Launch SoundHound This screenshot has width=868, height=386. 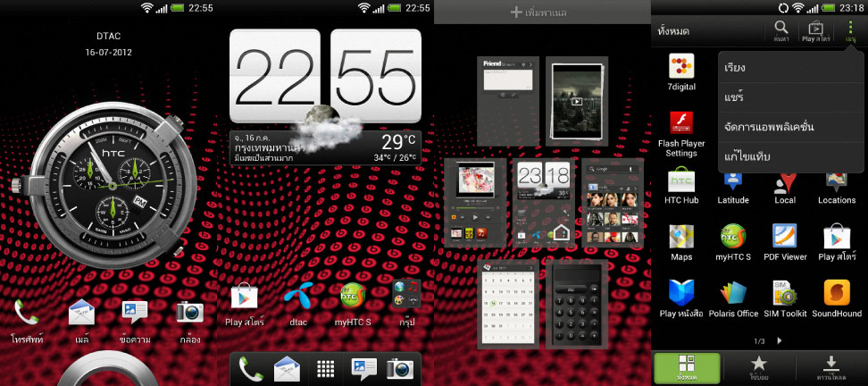837,299
